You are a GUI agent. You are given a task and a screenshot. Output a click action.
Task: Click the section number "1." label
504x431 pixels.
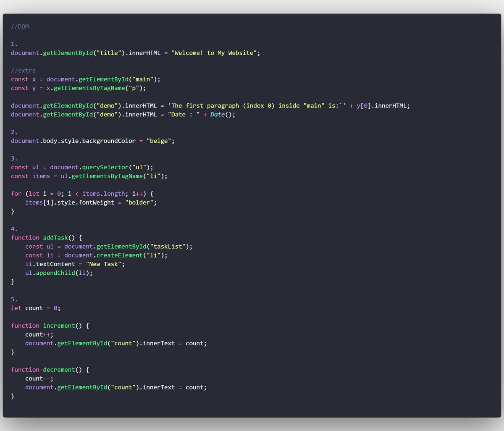pyautogui.click(x=14, y=44)
